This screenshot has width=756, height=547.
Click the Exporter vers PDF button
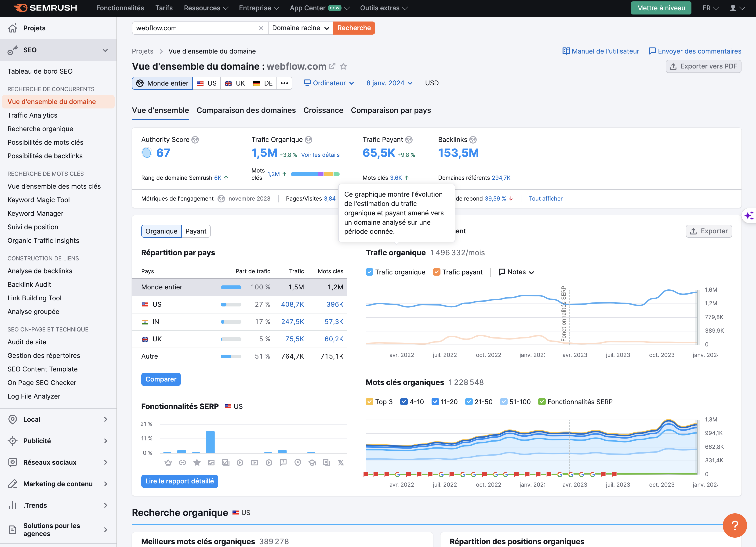703,66
